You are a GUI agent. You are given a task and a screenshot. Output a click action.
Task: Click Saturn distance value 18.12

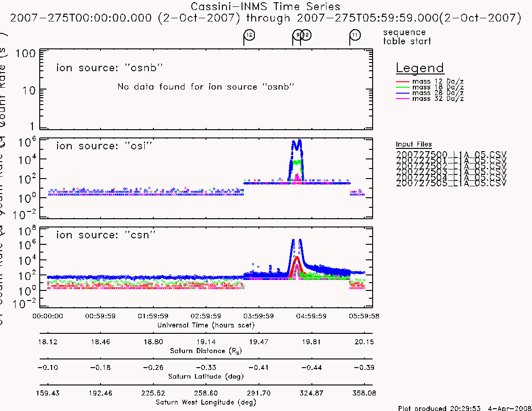pos(47,342)
